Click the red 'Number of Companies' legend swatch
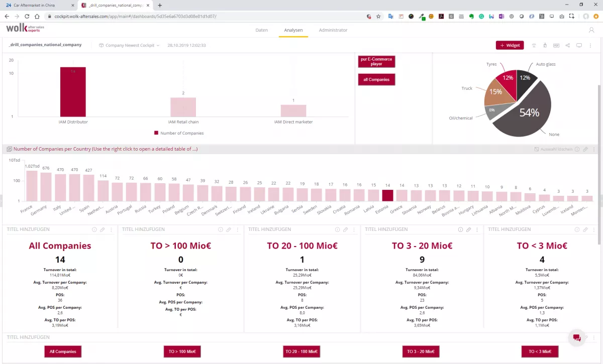Viewport: 603px width, 364px height. pos(156,133)
